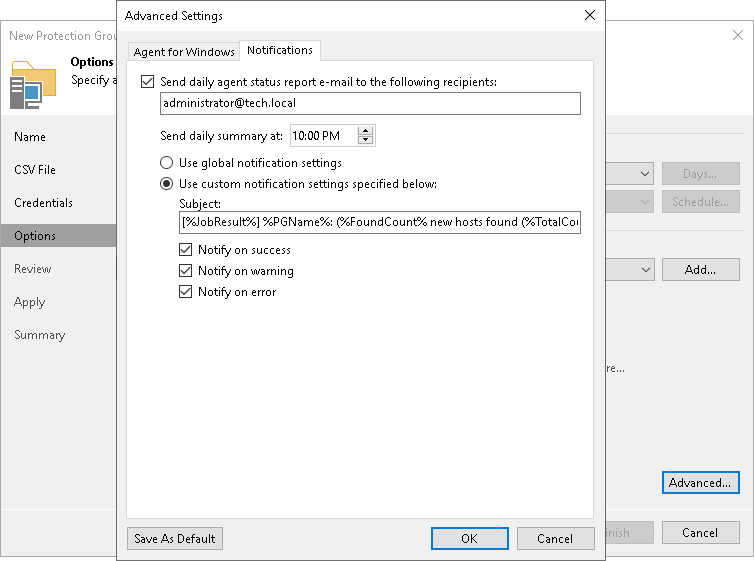754x561 pixels.
Task: Confirm the dialog with OK
Action: 469,538
